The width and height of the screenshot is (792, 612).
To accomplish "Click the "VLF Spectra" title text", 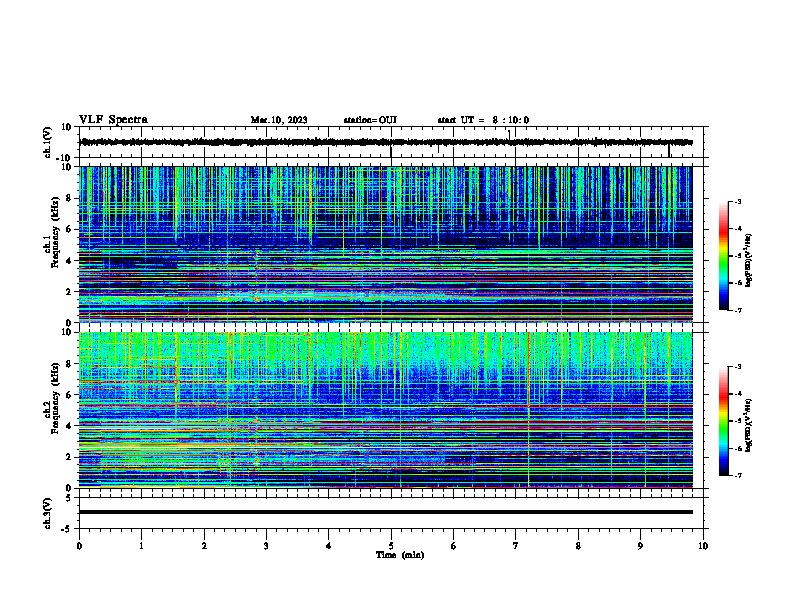I will point(113,120).
